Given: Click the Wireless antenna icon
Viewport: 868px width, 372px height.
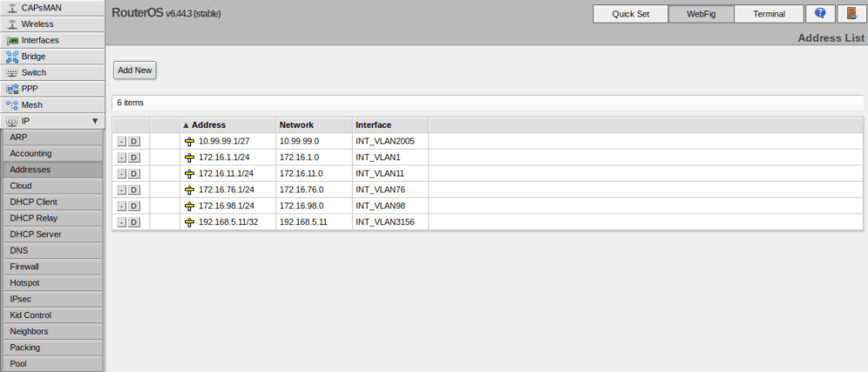Looking at the screenshot, I should 12,23.
